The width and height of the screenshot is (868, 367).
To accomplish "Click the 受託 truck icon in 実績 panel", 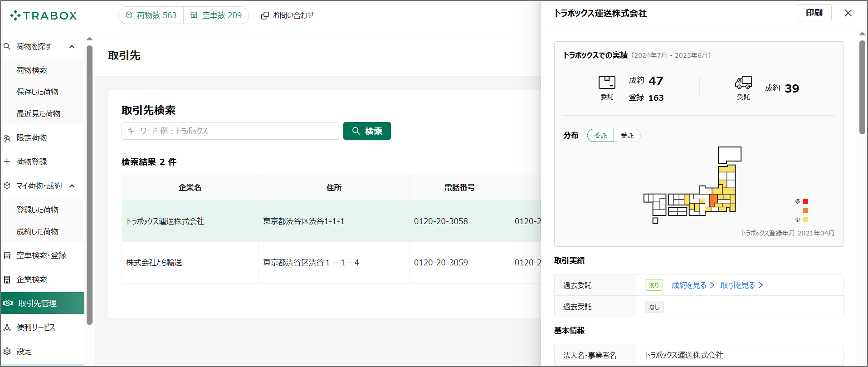I will 743,83.
